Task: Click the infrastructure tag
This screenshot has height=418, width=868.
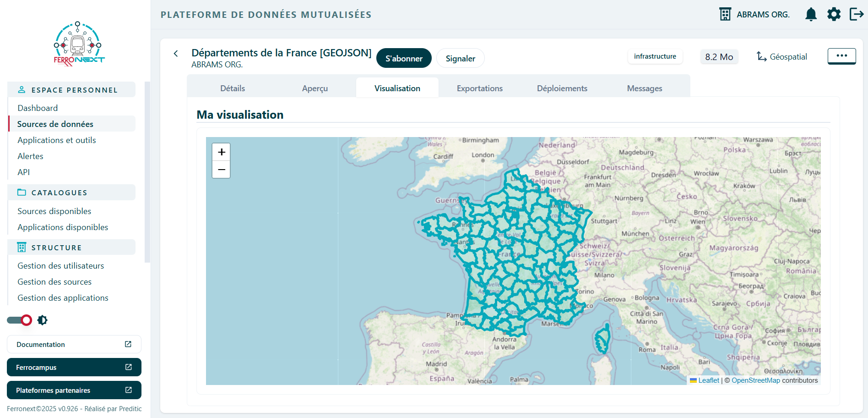Action: (655, 56)
